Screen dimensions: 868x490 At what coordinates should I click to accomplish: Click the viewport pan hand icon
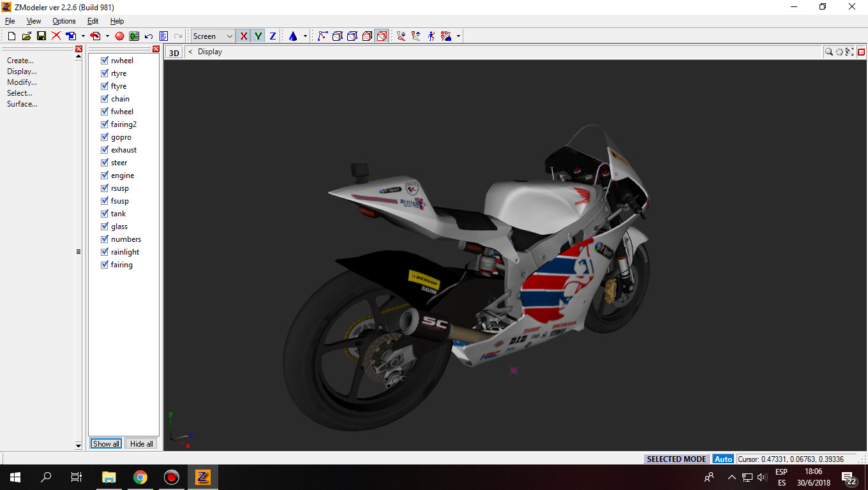(x=839, y=52)
